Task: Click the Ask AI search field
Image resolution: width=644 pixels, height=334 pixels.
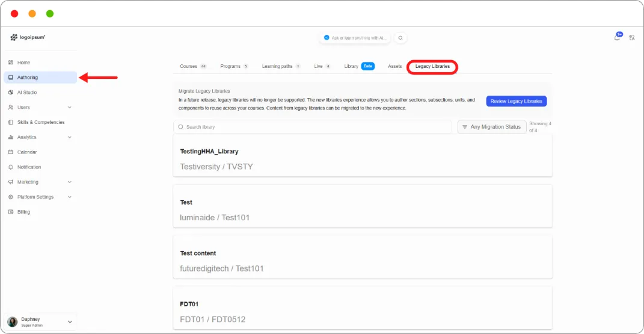Action: coord(355,38)
